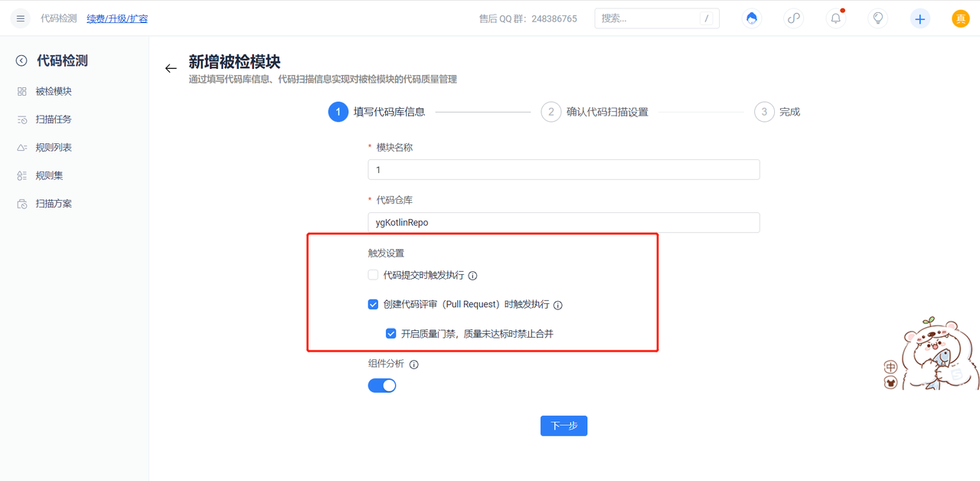Select step 2 确认代码扫描设置
Screen dimensions: 980x481
[595, 112]
